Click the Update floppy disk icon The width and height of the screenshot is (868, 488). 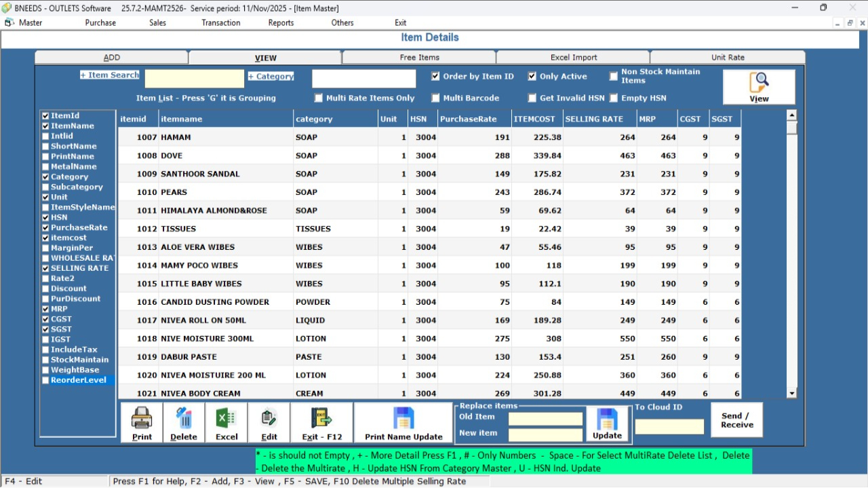point(607,419)
